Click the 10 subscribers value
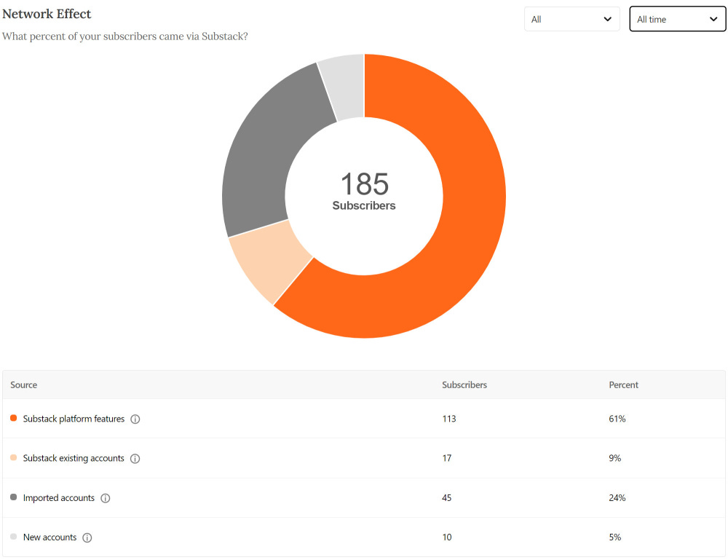The width and height of the screenshot is (728, 560). coord(447,537)
